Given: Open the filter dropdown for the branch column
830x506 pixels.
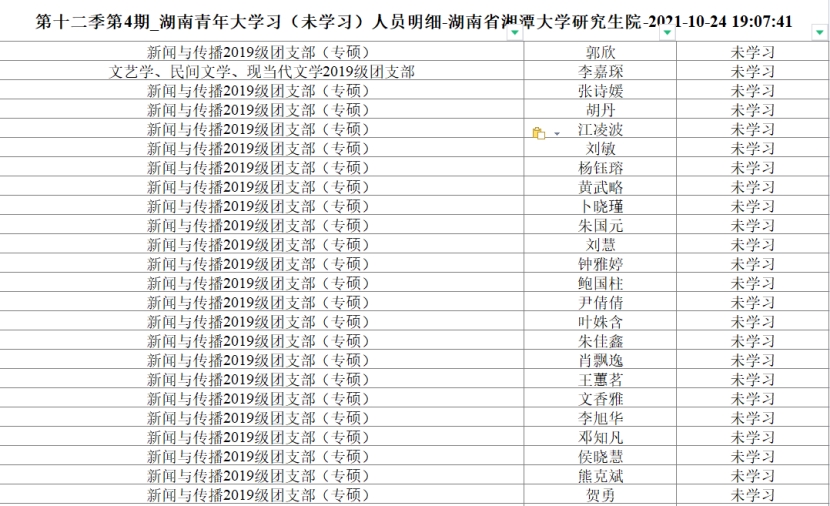Looking at the screenshot, I should (x=514, y=33).
